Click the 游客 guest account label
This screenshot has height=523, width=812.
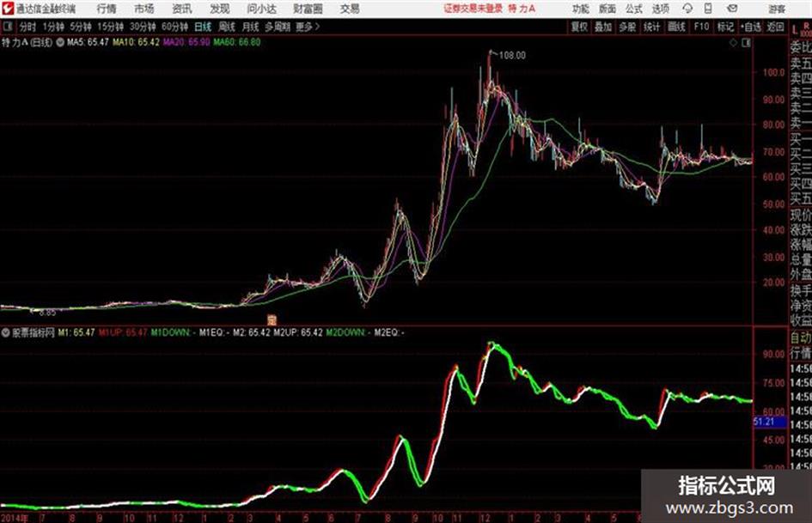(777, 9)
